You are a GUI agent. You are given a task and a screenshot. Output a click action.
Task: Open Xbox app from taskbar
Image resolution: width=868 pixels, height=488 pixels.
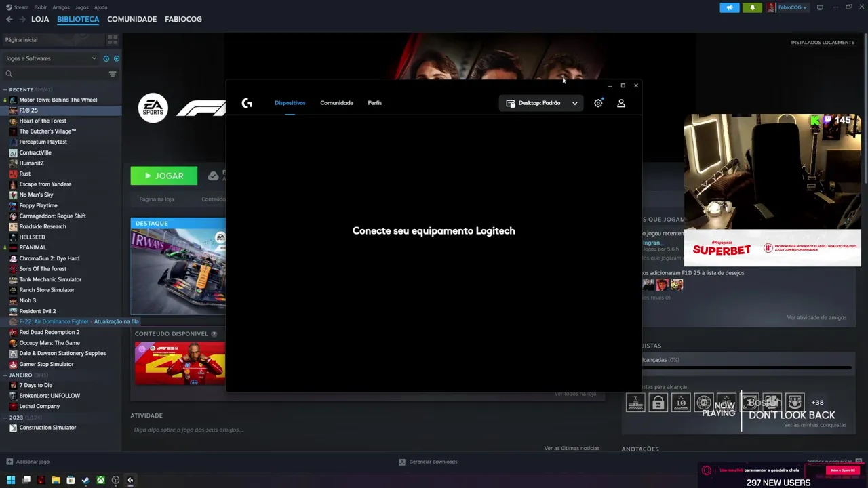pos(100,481)
